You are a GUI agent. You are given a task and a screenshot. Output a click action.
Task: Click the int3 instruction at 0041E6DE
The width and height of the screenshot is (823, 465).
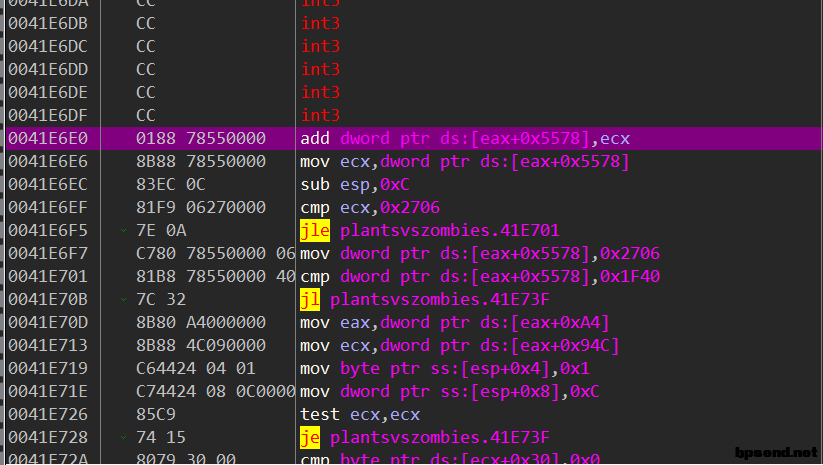[320, 93]
